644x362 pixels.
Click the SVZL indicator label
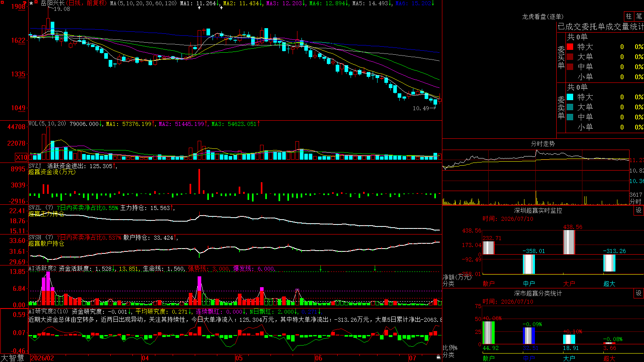click(35, 208)
